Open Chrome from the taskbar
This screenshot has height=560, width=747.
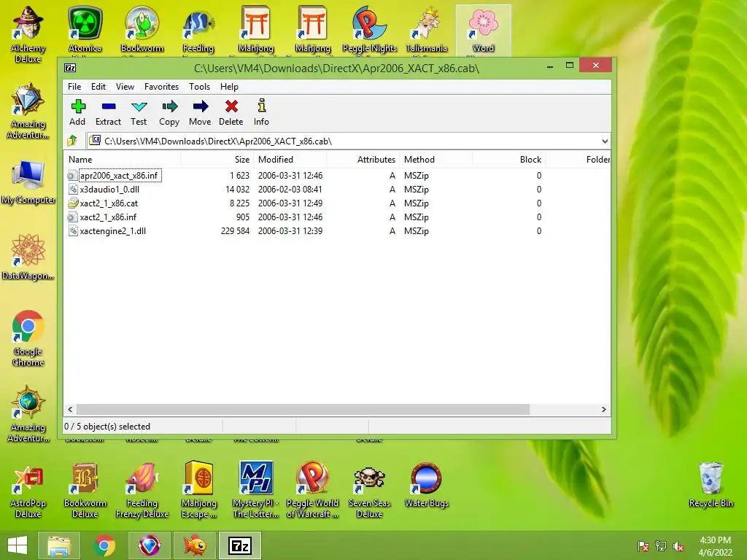click(x=104, y=545)
